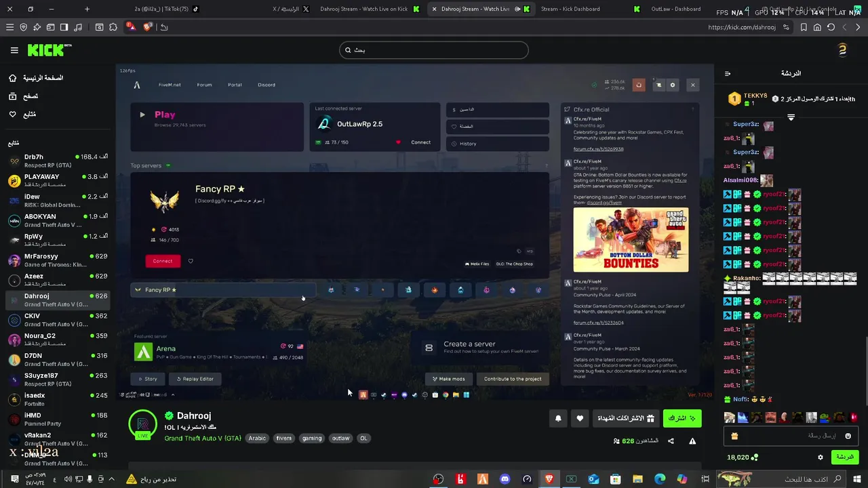Click the gifted subscriptions button

click(x=626, y=419)
